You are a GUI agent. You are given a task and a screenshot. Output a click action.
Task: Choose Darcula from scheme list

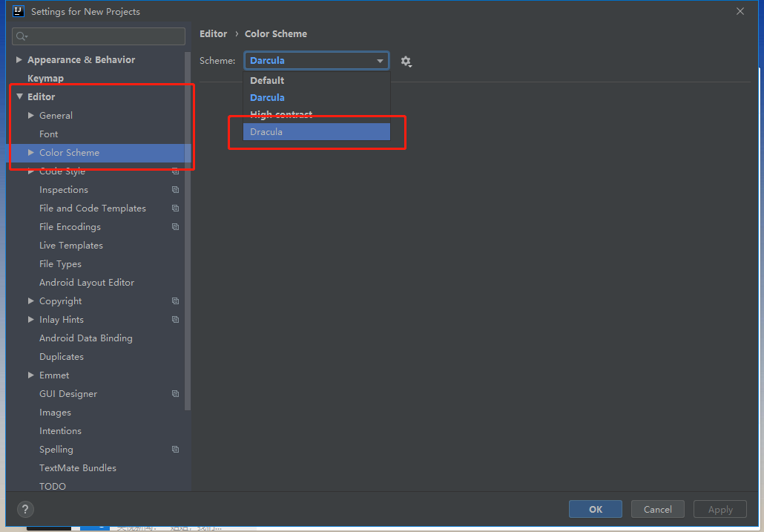pyautogui.click(x=317, y=97)
